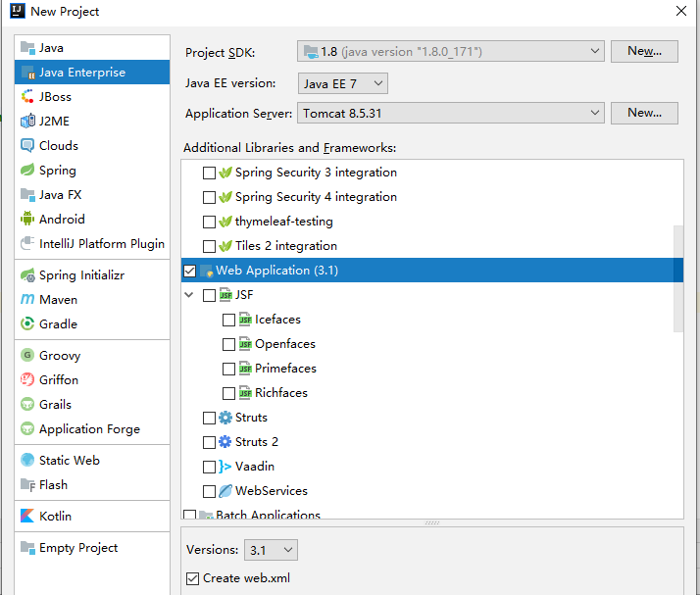Screen dimensions: 700x595
Task: Enable Spring Security 3 integration checkbox
Action: point(209,173)
